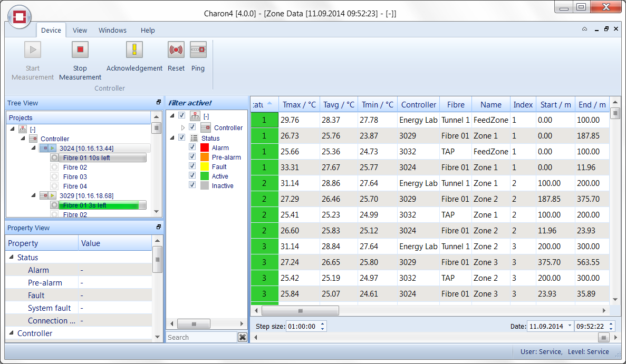Click the Acknowledgement icon
Viewport: 626px width, 364px height.
(134, 50)
